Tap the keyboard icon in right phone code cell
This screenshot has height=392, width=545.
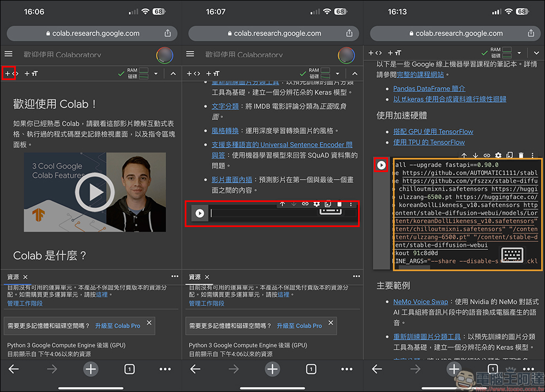tap(512, 255)
